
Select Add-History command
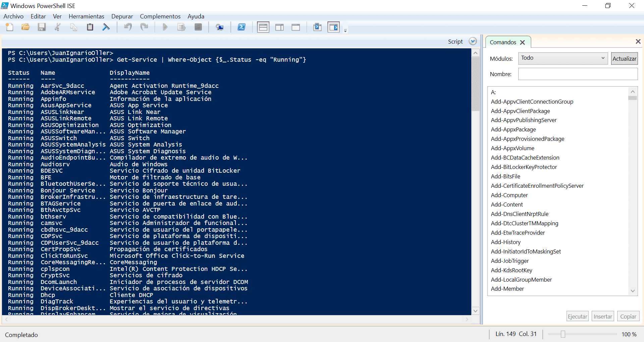point(505,242)
